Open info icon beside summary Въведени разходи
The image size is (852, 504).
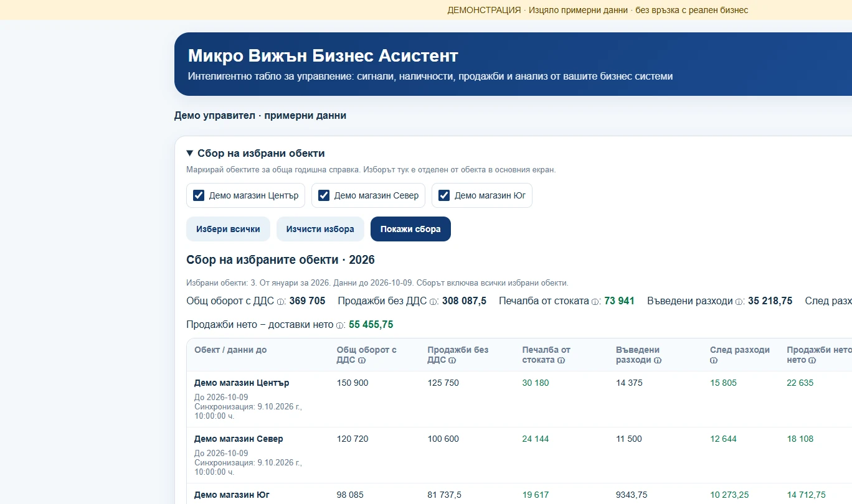(739, 302)
